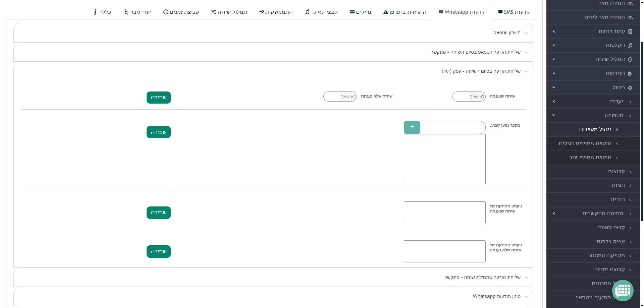Click the gear icon next to ניהול
644x308 pixels.
pos(630,87)
